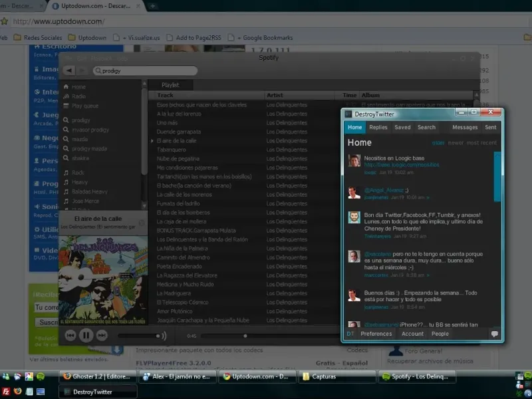Open Home in Spotify sidebar

pos(78,87)
